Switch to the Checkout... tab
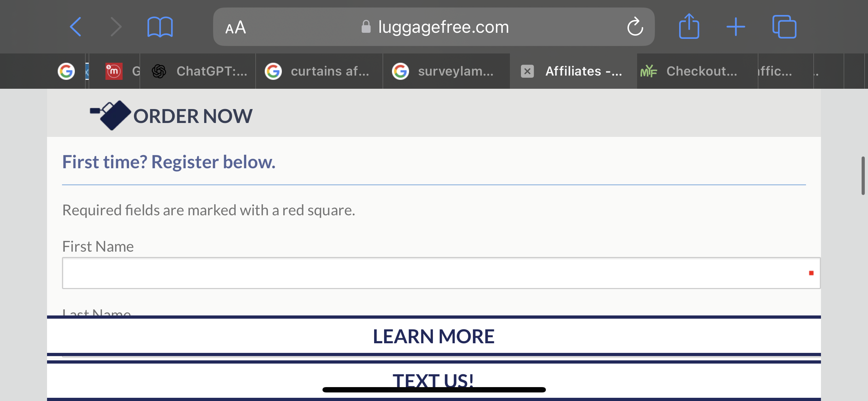Viewport: 868px width, 401px height. [697, 71]
